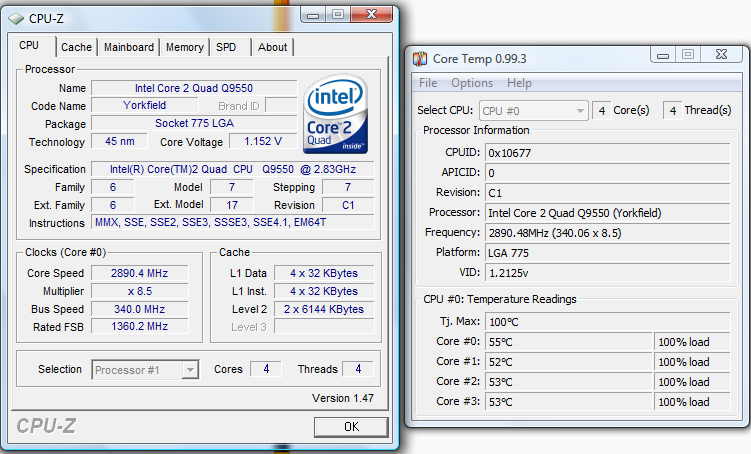Minimize the CPU-Z window
The height and width of the screenshot is (454, 751).
pyautogui.click(x=313, y=15)
